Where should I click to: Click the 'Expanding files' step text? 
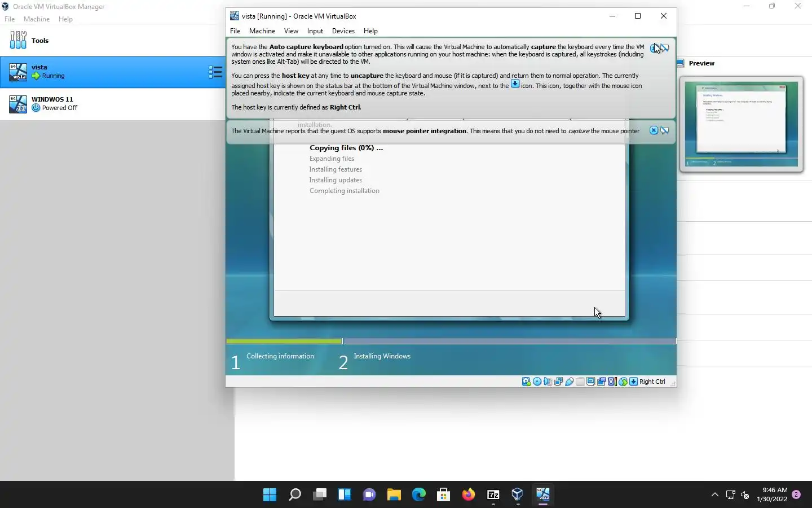tap(332, 159)
